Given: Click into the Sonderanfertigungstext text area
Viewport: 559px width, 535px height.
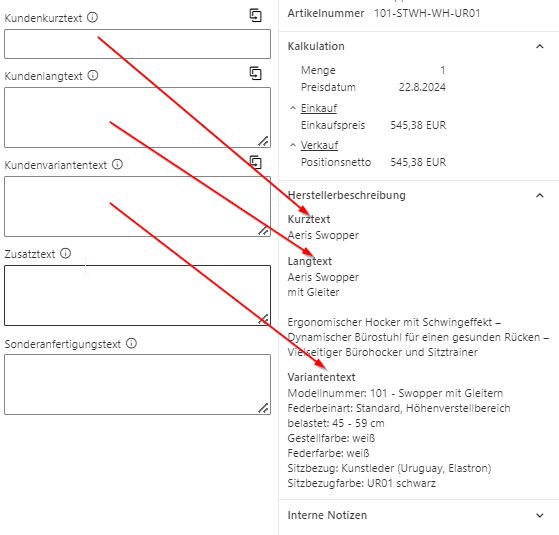Looking at the screenshot, I should (137, 384).
